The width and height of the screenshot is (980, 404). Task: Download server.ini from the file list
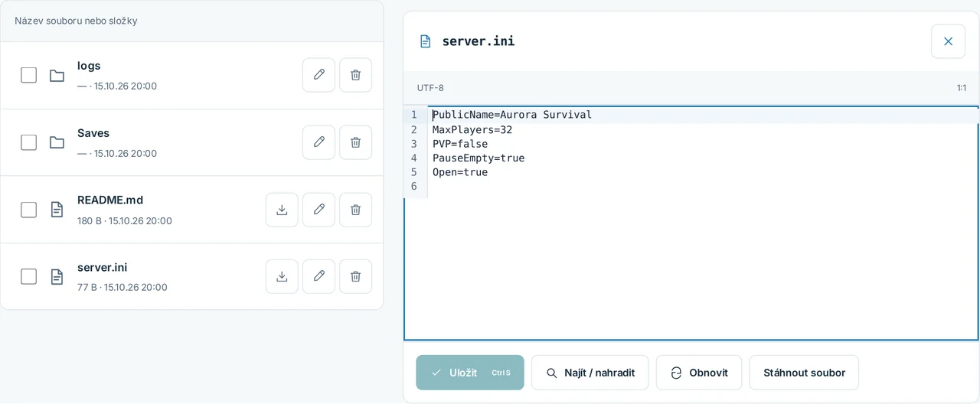282,276
